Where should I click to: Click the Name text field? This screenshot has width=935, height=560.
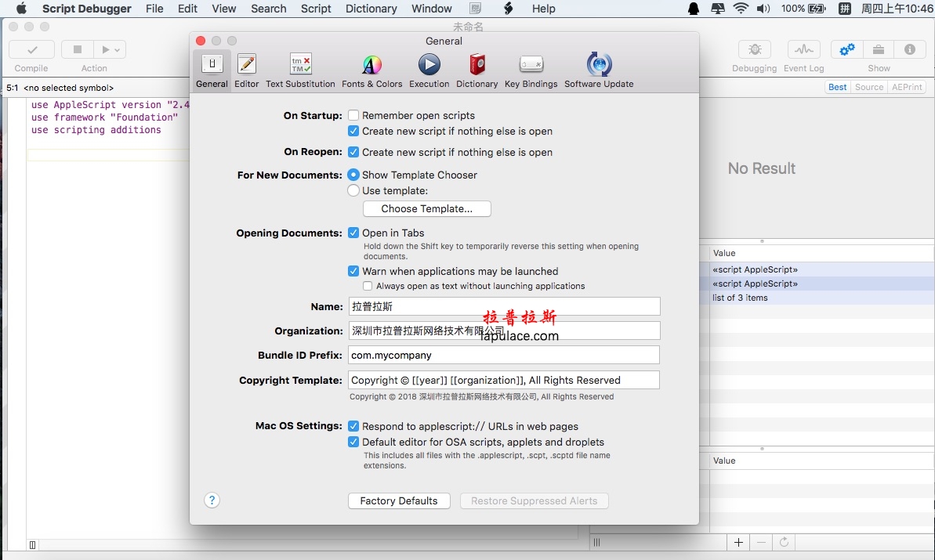pos(505,306)
